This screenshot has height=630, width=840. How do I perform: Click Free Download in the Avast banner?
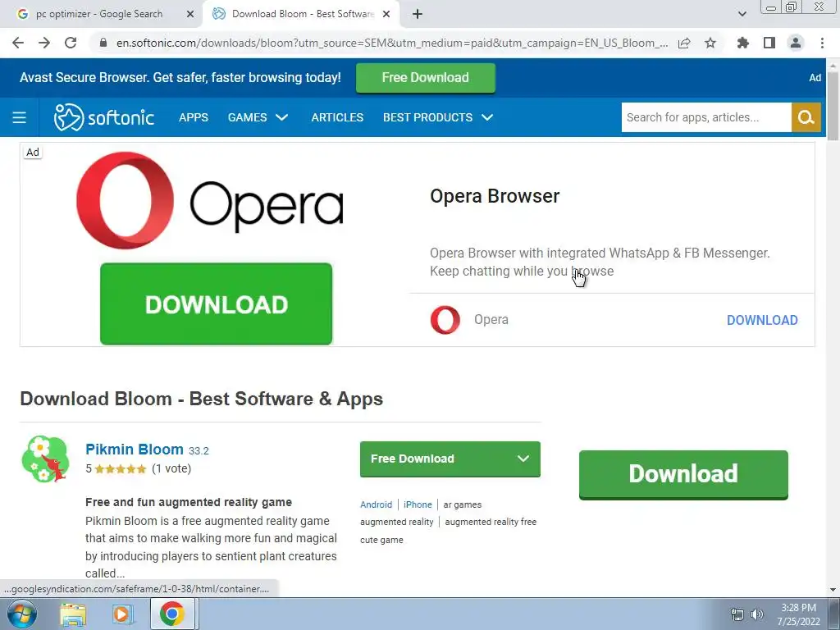pos(426,78)
